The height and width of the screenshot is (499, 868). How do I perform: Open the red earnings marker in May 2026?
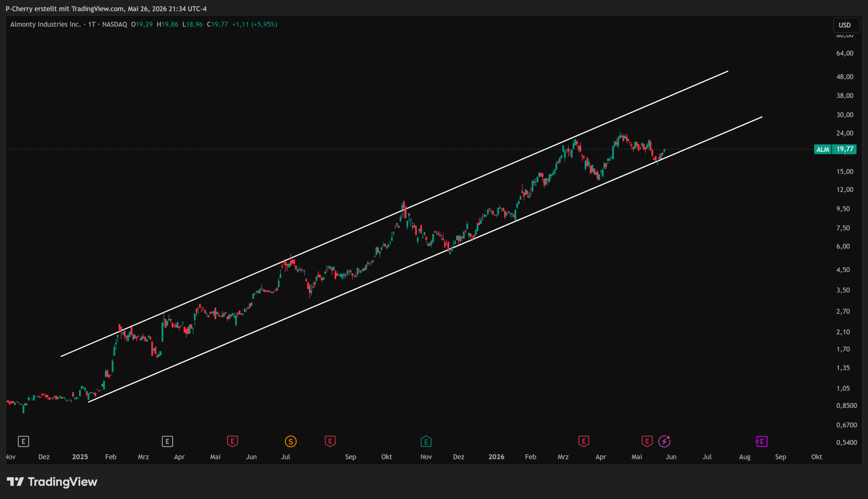(647, 441)
